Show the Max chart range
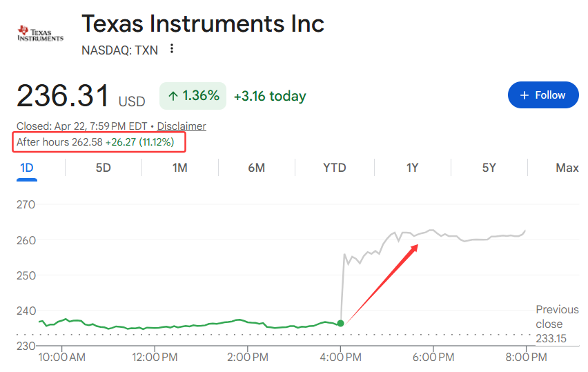 click(567, 168)
